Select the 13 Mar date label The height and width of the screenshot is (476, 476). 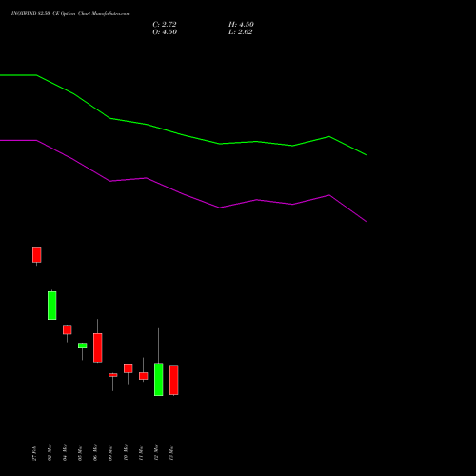point(171,452)
